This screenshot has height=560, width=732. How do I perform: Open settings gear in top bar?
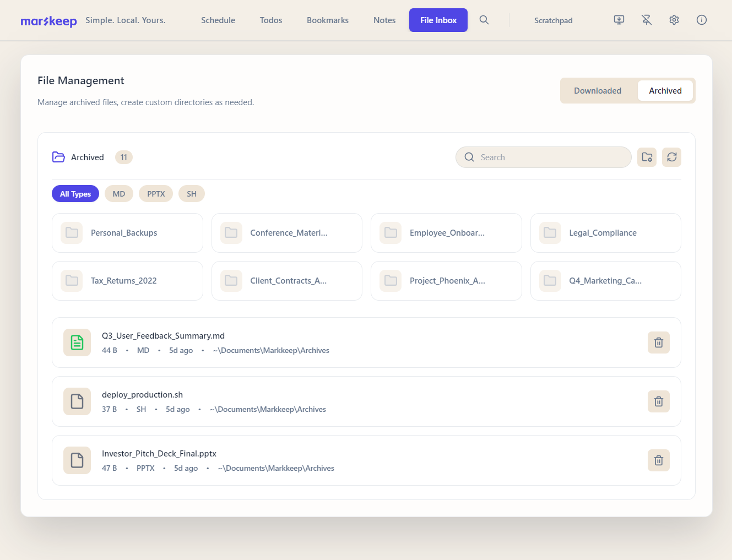click(x=674, y=20)
